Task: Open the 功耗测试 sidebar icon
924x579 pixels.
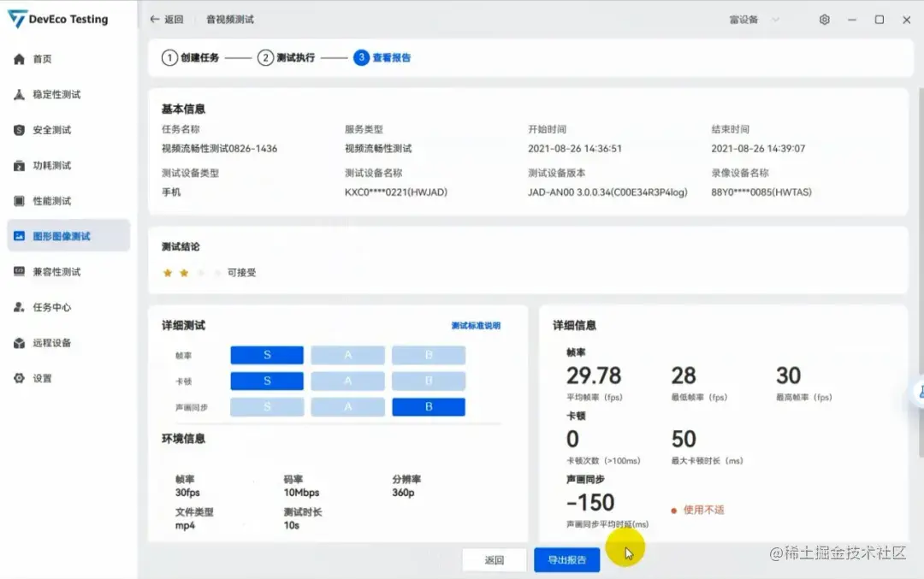Action: pyautogui.click(x=19, y=166)
